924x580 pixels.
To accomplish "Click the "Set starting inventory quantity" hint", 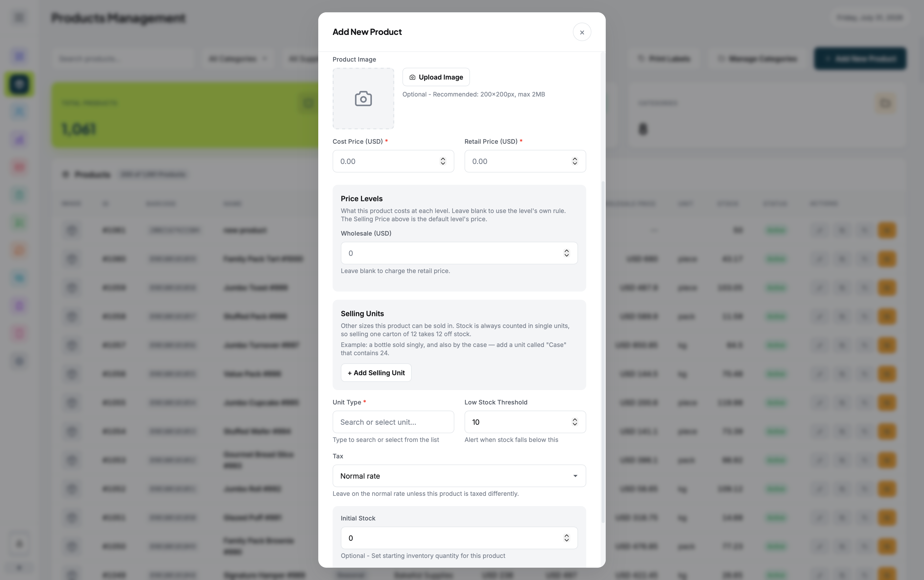I will point(423,556).
